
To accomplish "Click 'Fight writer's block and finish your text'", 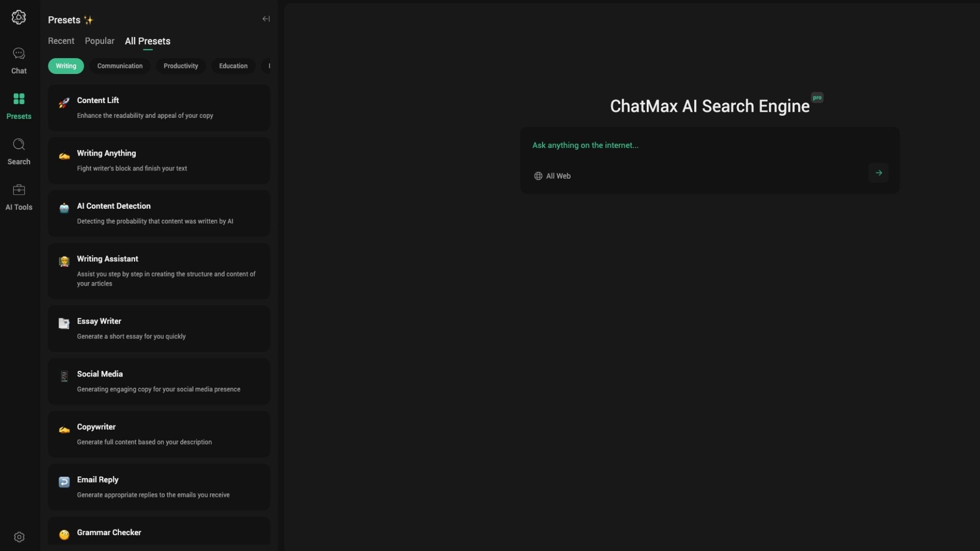I will (132, 168).
